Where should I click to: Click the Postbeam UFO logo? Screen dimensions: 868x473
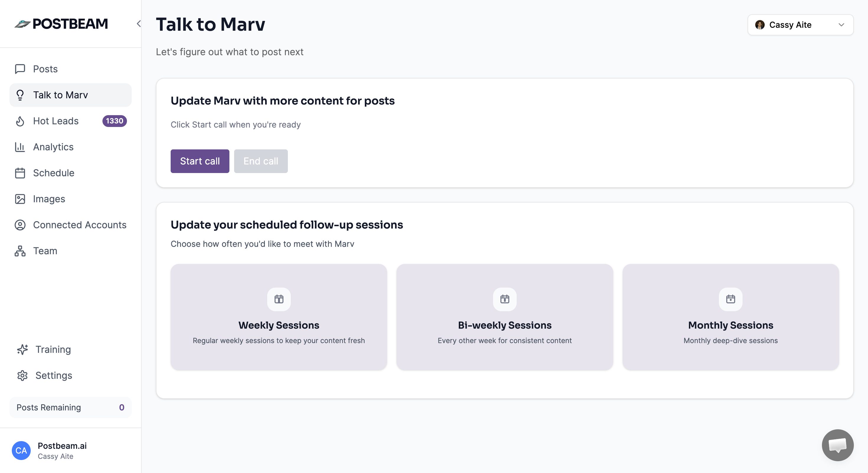(x=22, y=24)
